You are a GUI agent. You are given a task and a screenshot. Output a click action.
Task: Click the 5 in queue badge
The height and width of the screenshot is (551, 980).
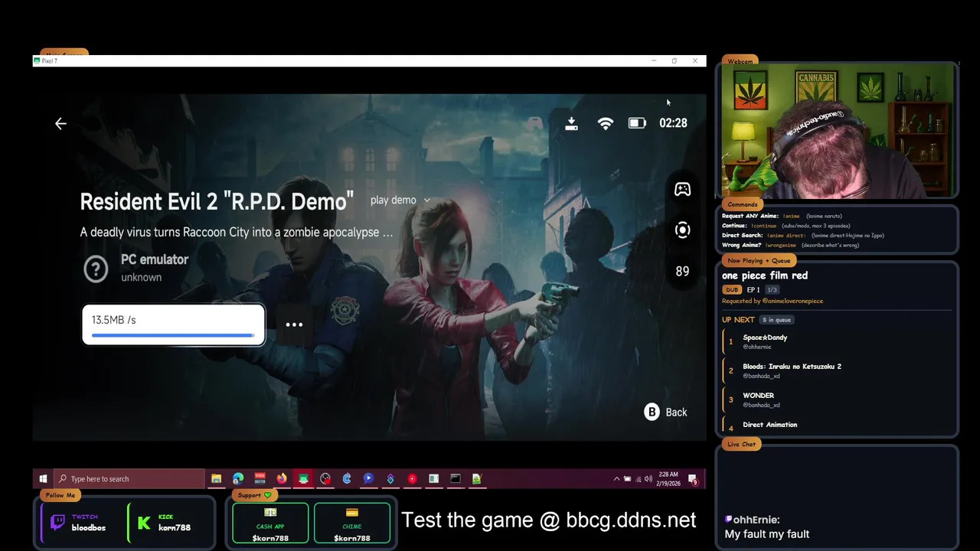click(x=777, y=320)
